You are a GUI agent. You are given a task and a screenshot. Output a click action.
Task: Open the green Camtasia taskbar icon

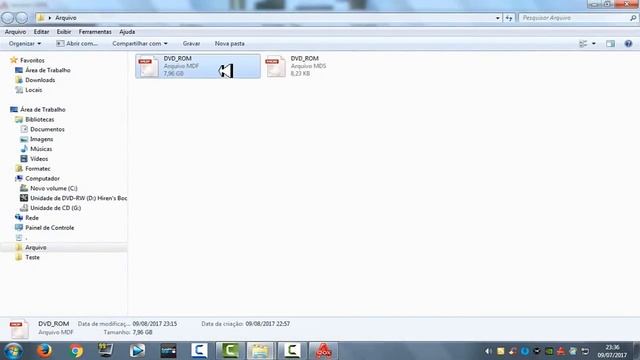230,351
